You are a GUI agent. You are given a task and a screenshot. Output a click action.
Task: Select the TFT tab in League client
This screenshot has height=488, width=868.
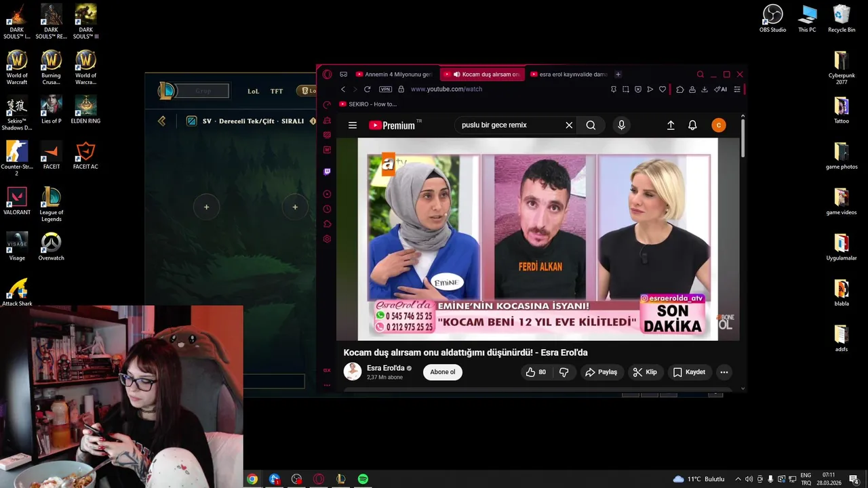(277, 91)
